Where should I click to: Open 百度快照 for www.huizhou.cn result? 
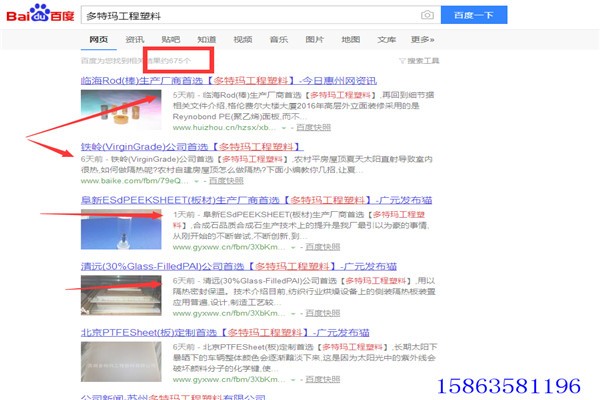click(313, 127)
